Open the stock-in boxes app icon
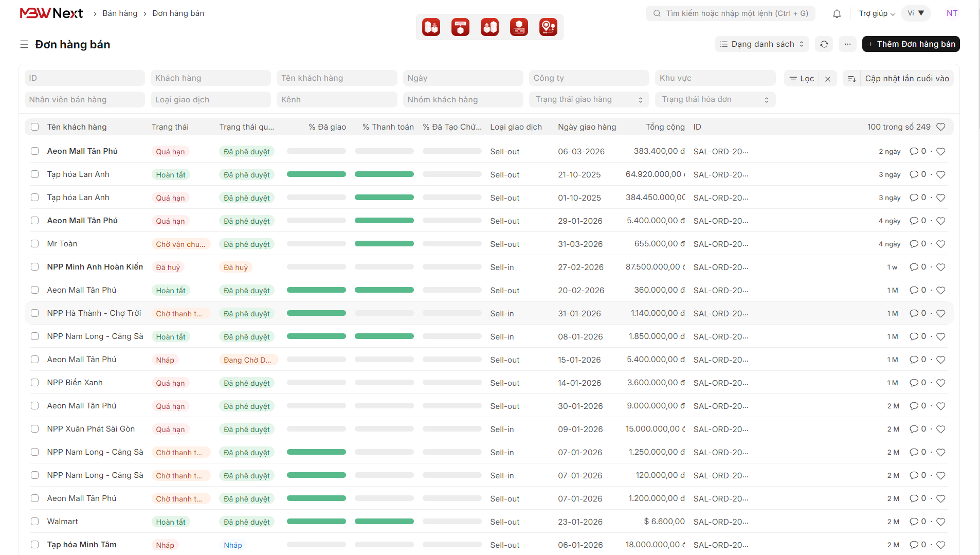Image resolution: width=980 pixels, height=555 pixels. point(431,27)
